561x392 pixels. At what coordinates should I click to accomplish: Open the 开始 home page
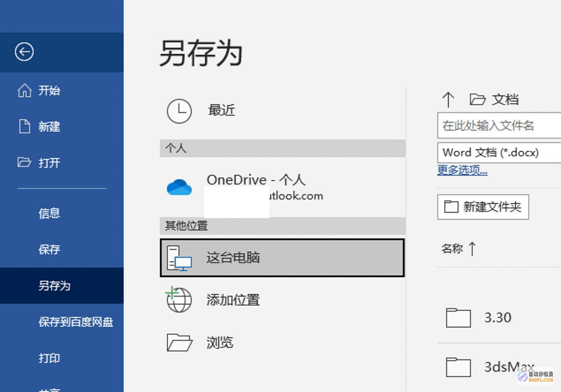tap(49, 90)
